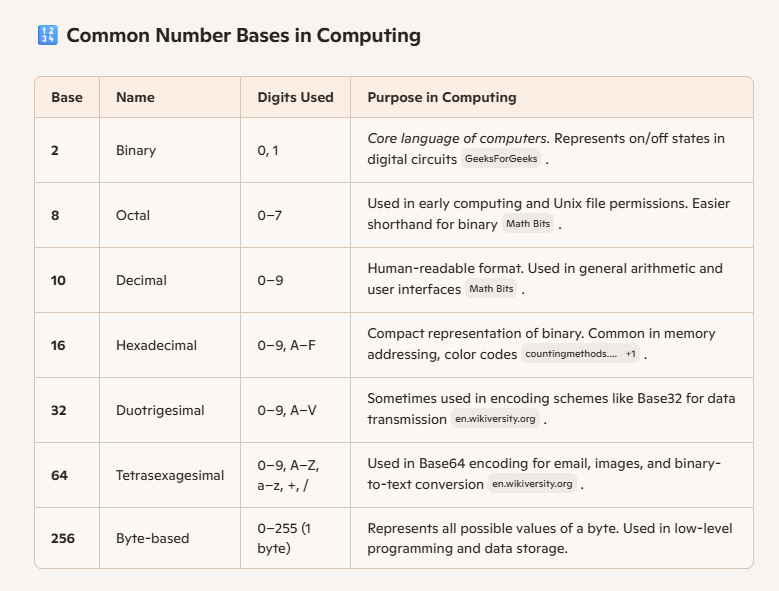Click the "Common Number Bases in Computing" heading

243,36
